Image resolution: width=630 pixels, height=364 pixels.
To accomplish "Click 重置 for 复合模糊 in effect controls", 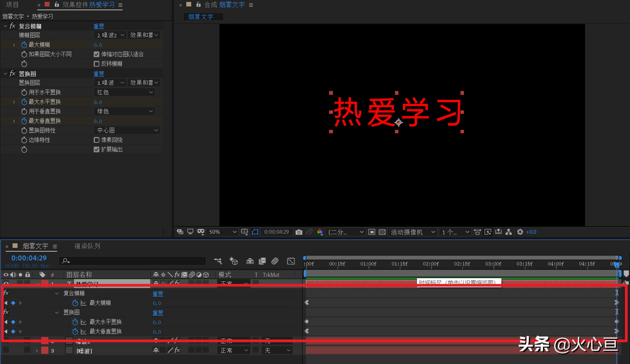I will 99,26.
